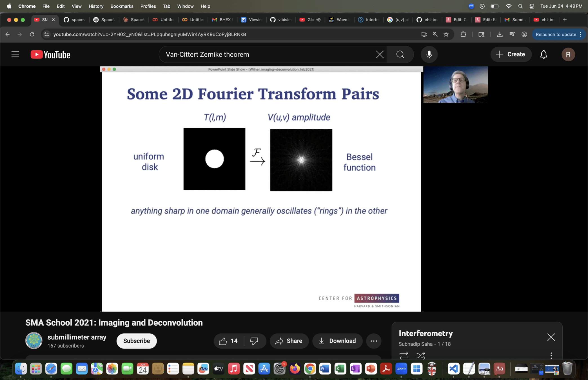This screenshot has height=380, width=588.
Task: Click the search magnifier button
Action: click(x=400, y=54)
